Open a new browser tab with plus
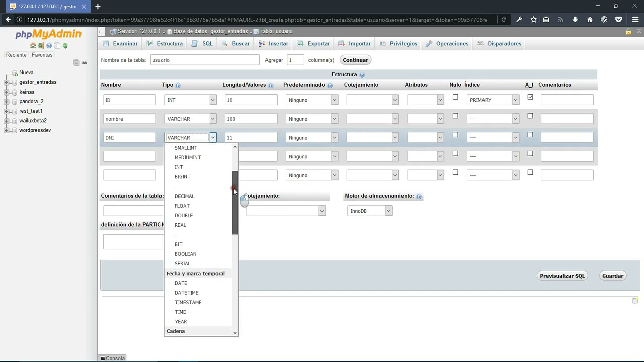 coord(98,7)
